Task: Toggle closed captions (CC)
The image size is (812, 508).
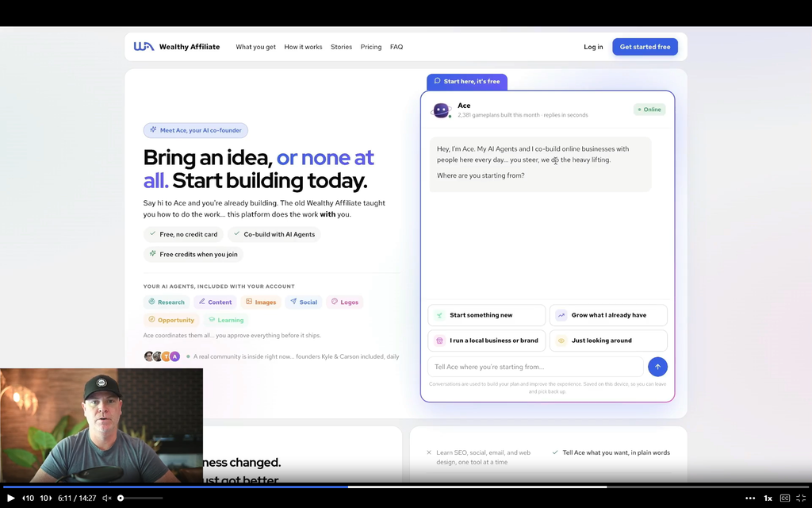Action: pyautogui.click(x=784, y=498)
